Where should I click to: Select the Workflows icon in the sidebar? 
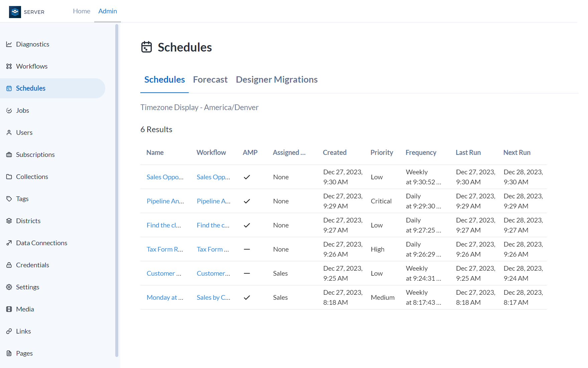(10, 66)
